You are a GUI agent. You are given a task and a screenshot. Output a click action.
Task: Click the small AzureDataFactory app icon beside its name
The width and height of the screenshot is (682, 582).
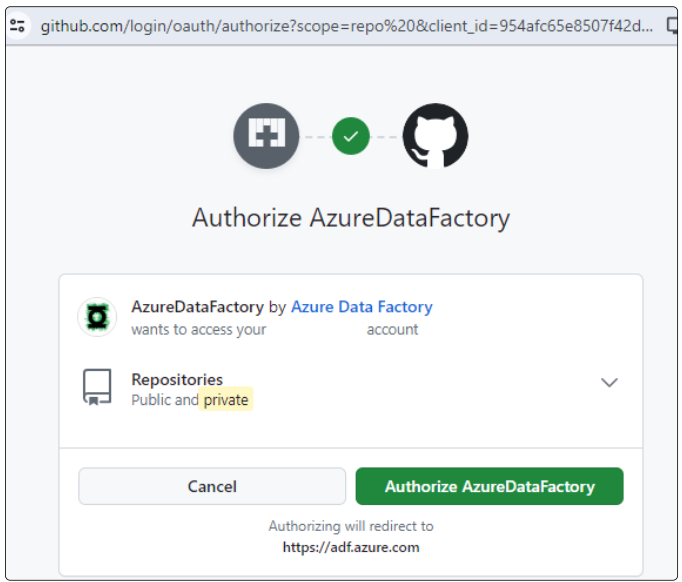pos(97,317)
